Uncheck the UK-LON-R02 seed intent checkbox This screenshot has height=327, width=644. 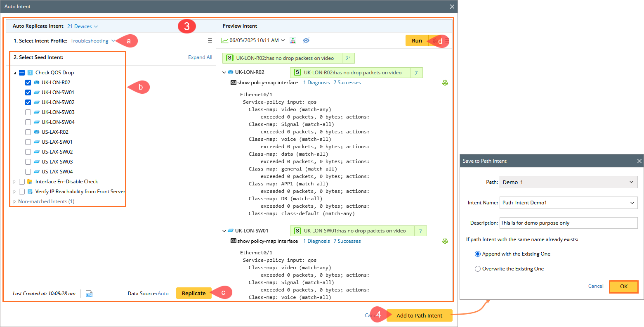pyautogui.click(x=28, y=83)
